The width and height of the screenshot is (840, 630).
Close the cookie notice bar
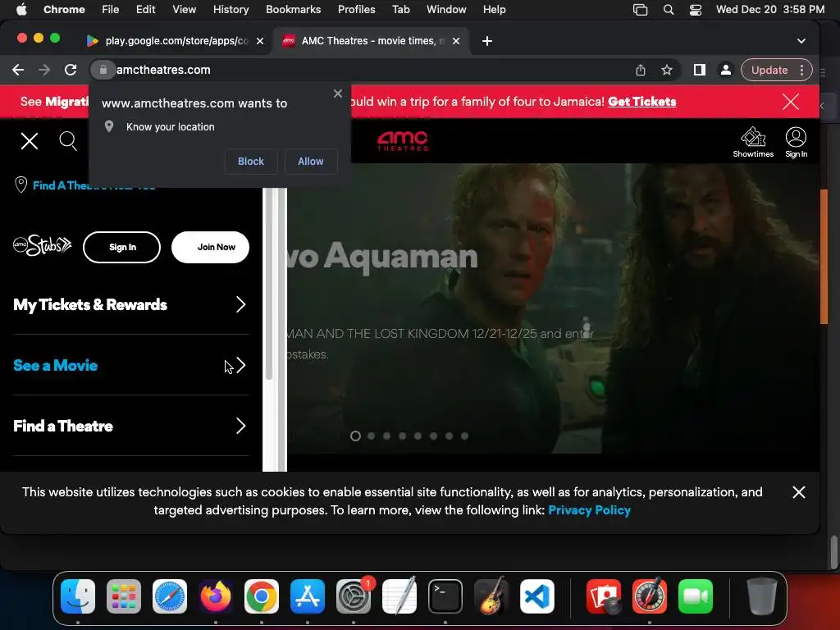point(798,492)
